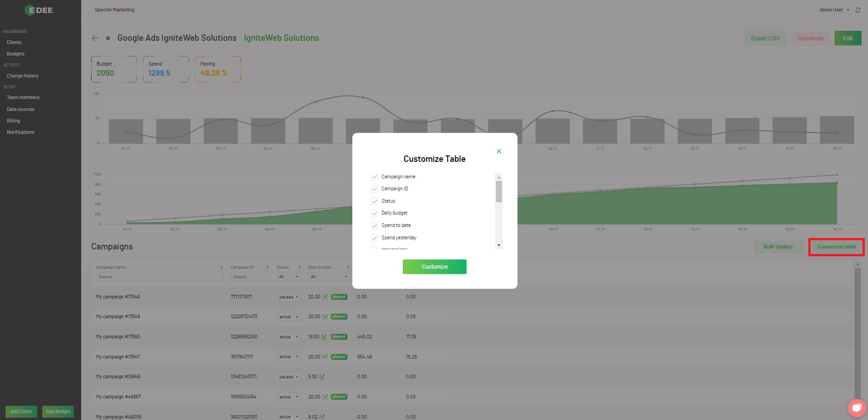868x420 pixels.
Task: Edit daily budget for campaign #19849
Action: pyautogui.click(x=322, y=377)
